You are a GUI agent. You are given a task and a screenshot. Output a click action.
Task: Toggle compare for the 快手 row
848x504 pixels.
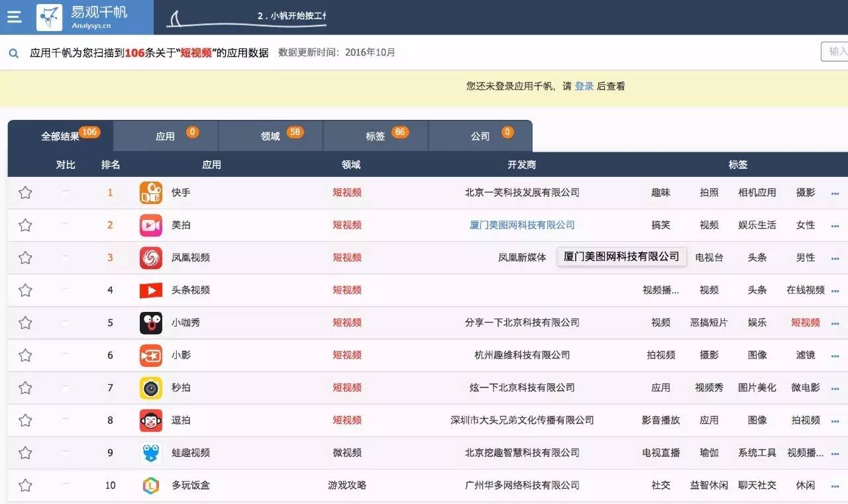pos(66,191)
